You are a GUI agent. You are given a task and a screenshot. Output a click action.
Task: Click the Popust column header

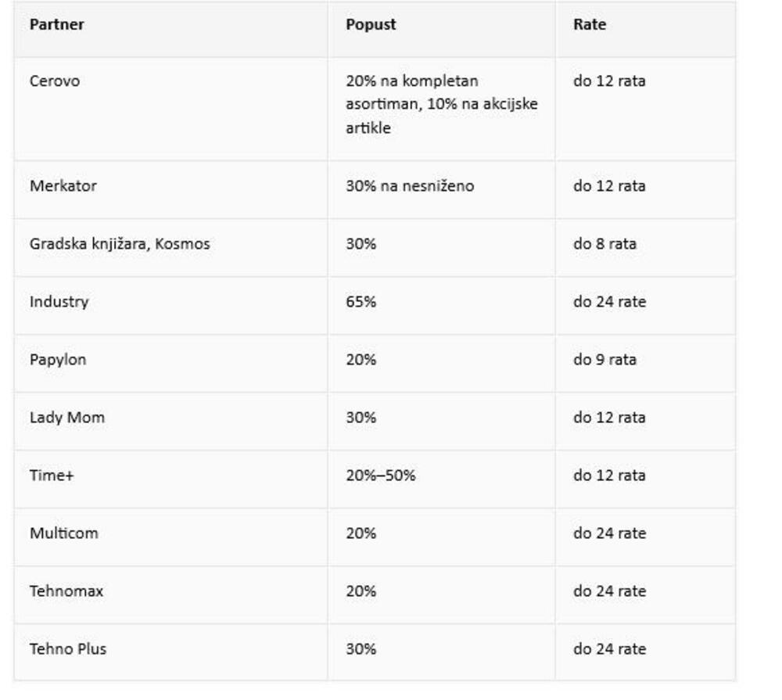pyautogui.click(x=371, y=24)
